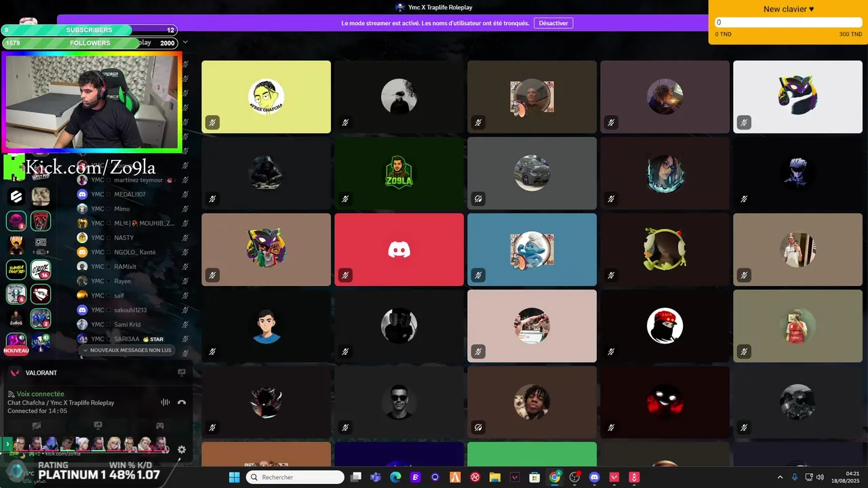Click screen share icon beside VALORANT title
This screenshot has width=868, height=488.
click(x=182, y=372)
